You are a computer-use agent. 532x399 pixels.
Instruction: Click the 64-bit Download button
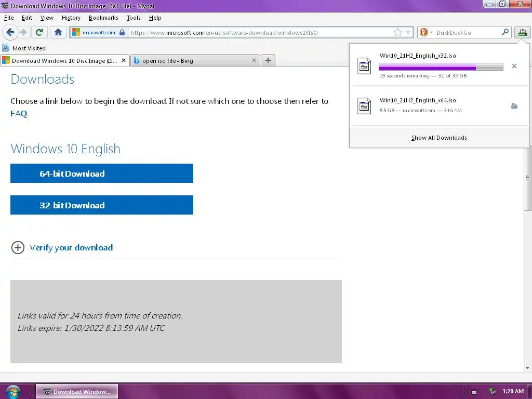pos(102,174)
